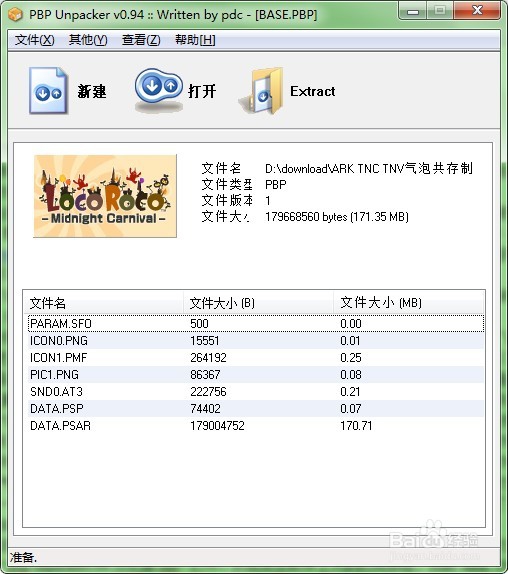Click the 0.25 MB value

(x=351, y=358)
